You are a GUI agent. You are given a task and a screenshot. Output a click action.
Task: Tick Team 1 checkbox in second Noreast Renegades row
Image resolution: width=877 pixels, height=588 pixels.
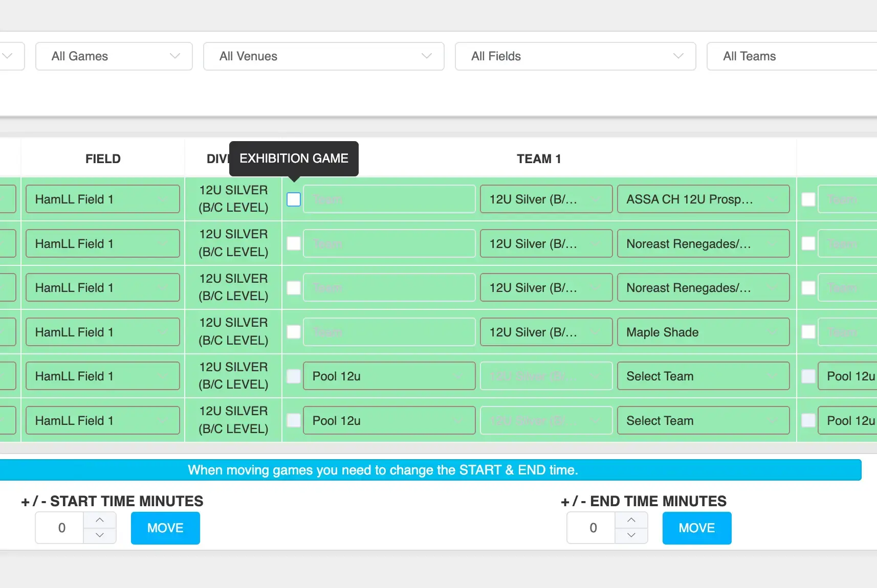(x=294, y=288)
